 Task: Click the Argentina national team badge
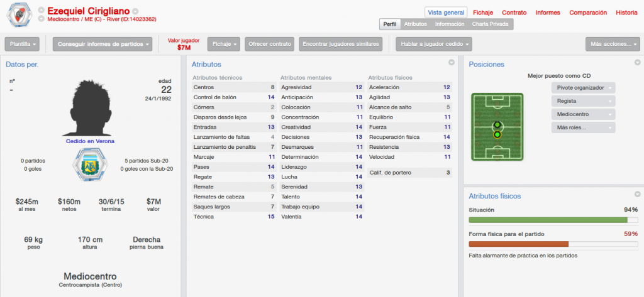click(89, 165)
